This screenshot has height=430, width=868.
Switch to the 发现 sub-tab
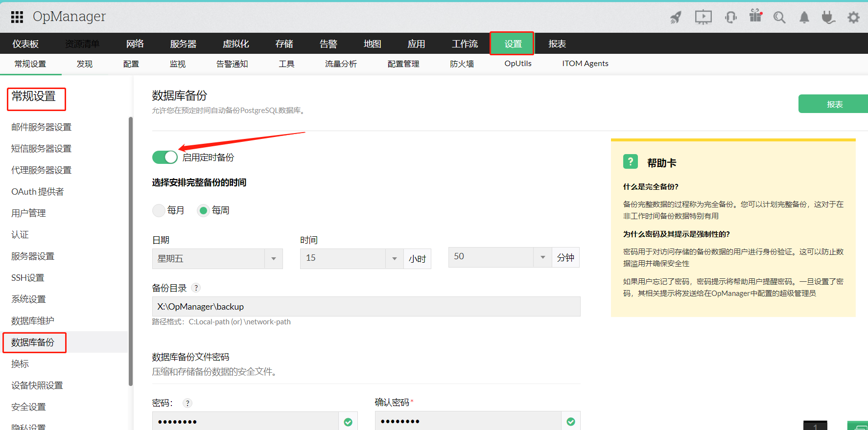(85, 64)
